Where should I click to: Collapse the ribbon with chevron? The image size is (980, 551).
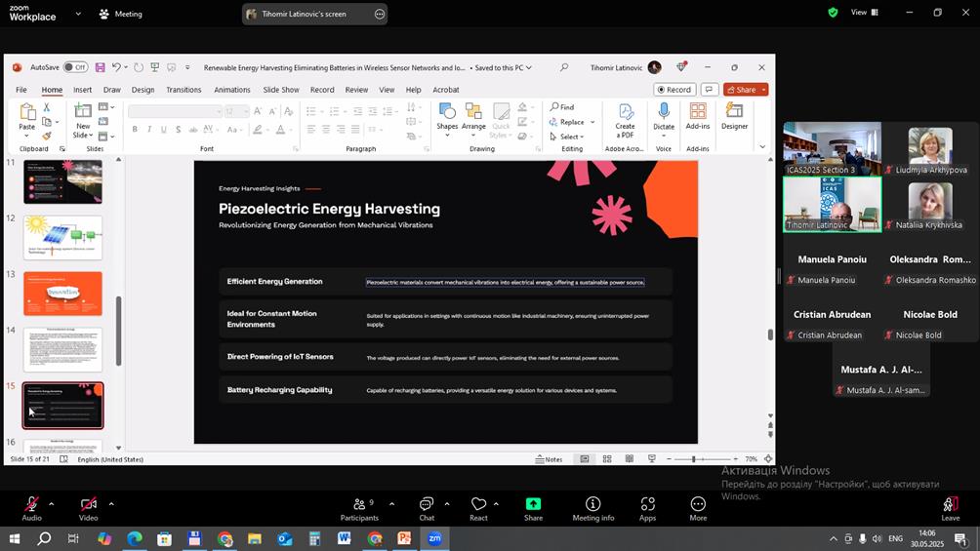762,147
